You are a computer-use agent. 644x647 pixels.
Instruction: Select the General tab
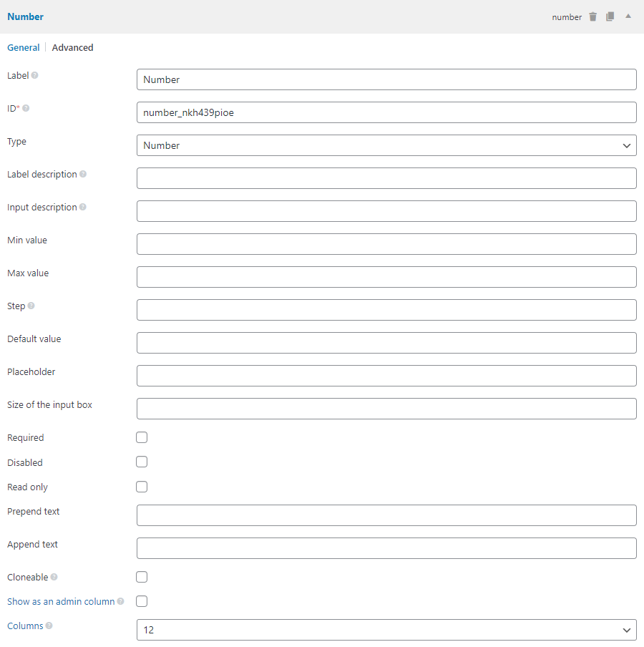click(x=24, y=47)
